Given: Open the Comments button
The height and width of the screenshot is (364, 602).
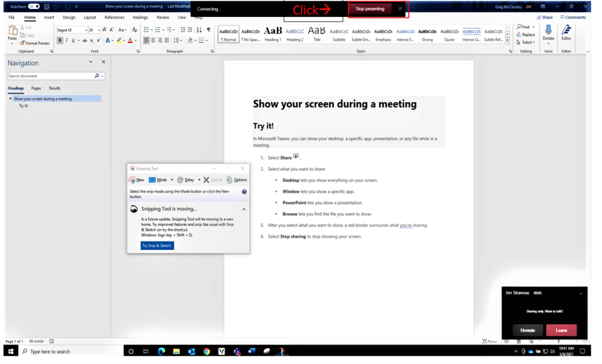Looking at the screenshot, I should [573, 17].
